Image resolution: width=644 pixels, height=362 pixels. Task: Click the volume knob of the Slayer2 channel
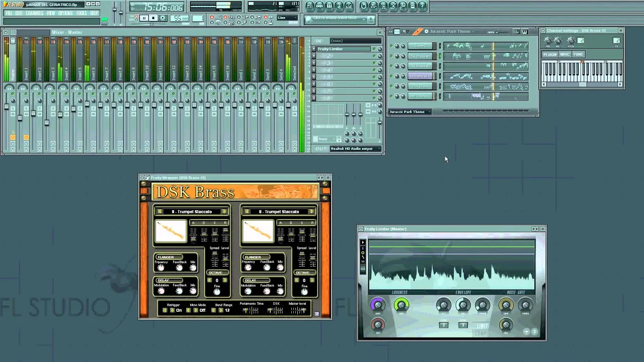pyautogui.click(x=403, y=46)
